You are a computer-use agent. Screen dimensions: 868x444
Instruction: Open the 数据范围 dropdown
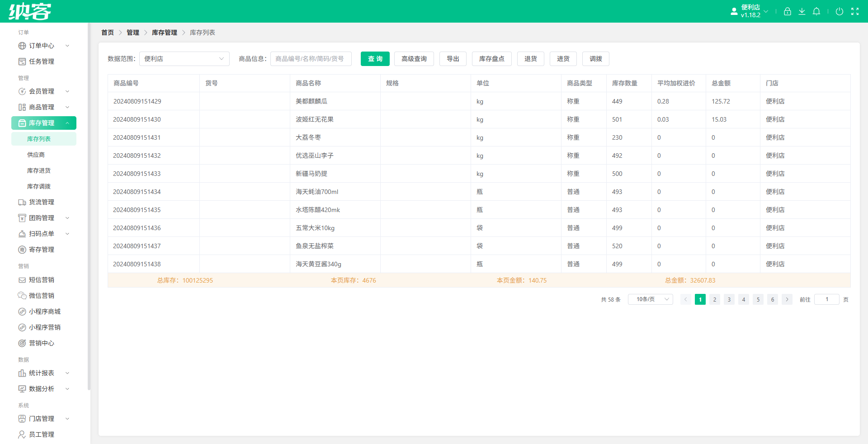pyautogui.click(x=184, y=59)
